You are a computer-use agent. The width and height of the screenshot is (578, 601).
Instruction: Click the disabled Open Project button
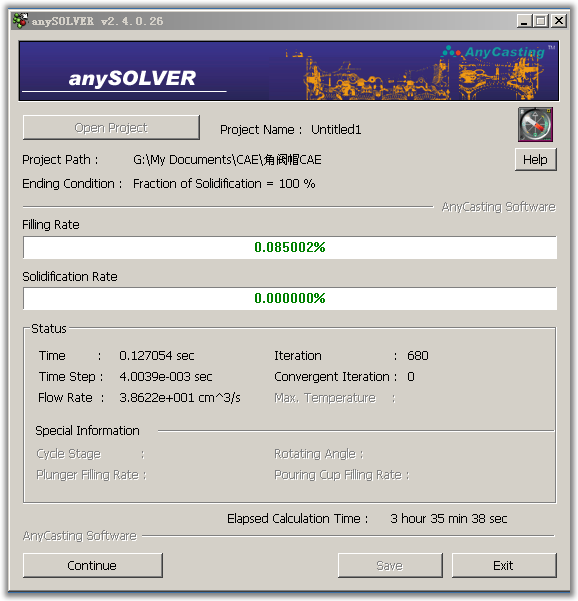pos(111,127)
